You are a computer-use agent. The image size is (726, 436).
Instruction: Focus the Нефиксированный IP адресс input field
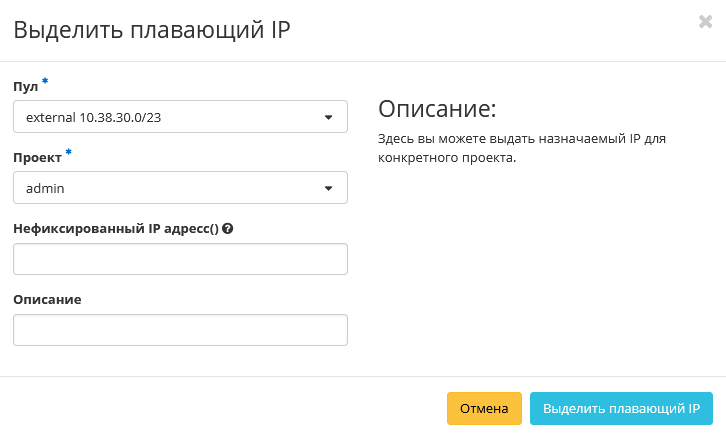click(x=180, y=259)
